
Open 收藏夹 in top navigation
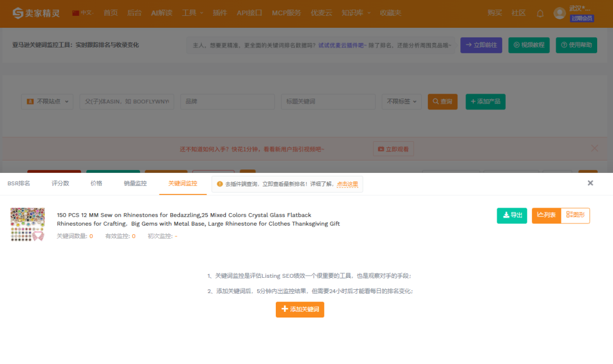[391, 13]
